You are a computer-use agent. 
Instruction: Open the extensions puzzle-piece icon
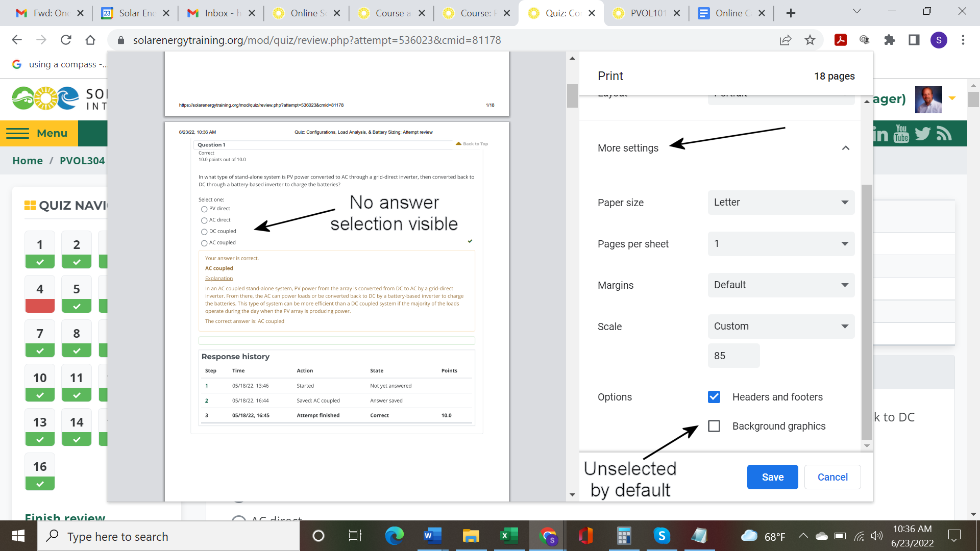click(x=890, y=40)
